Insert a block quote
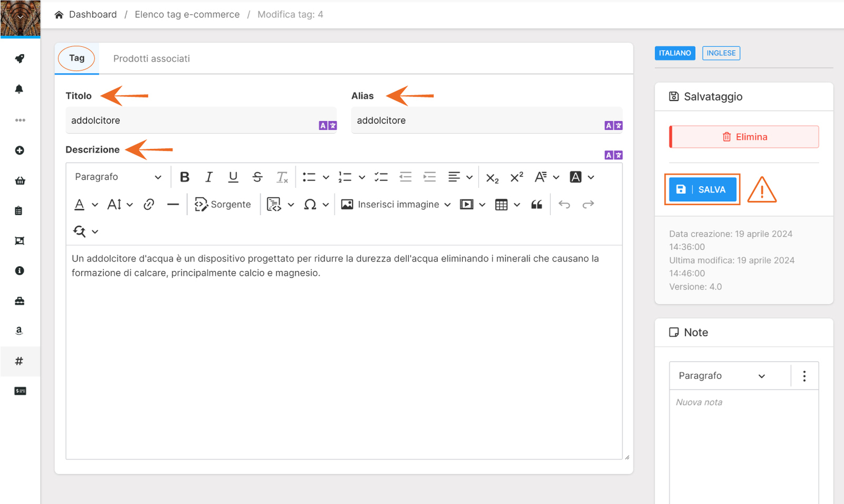 536,205
